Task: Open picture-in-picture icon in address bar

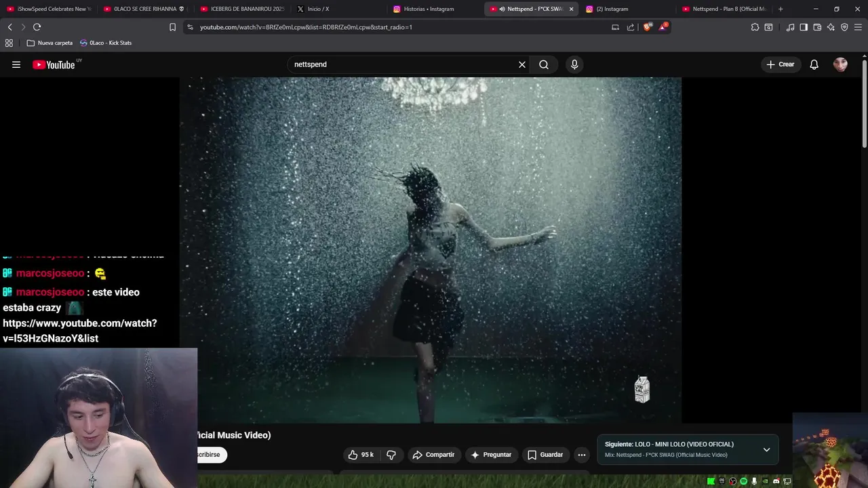Action: click(x=615, y=27)
